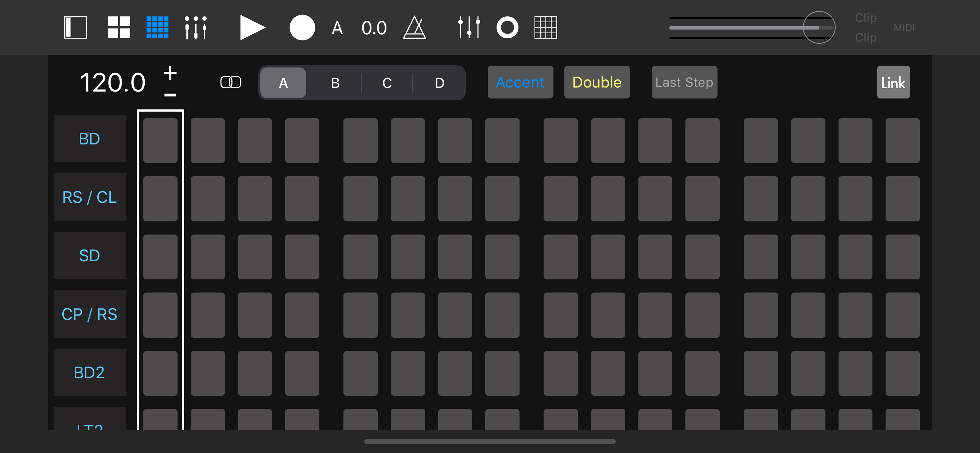
Task: Click the Link button
Action: coord(893,82)
